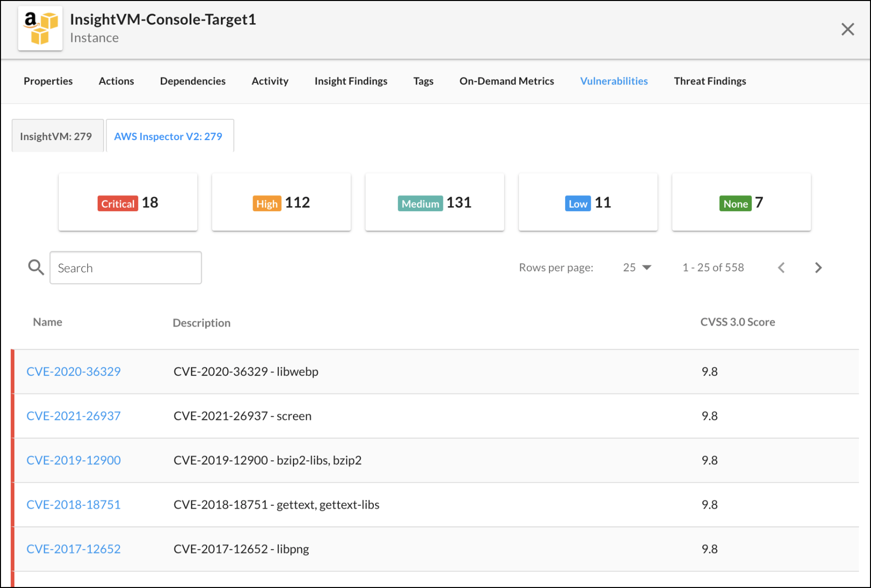Click the 9.8 score for CVE-2017-12652

point(709,549)
